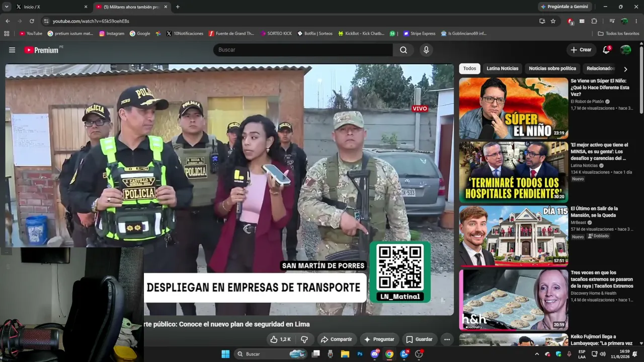
Task: Open the BotRix | Sorteos bookmark
Action: tap(314, 34)
